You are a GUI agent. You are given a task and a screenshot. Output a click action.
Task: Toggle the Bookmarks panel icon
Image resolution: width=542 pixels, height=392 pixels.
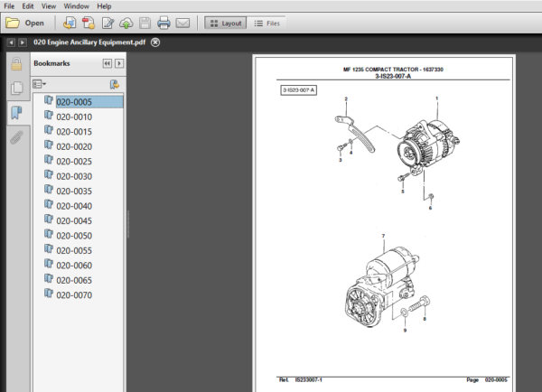(16, 113)
